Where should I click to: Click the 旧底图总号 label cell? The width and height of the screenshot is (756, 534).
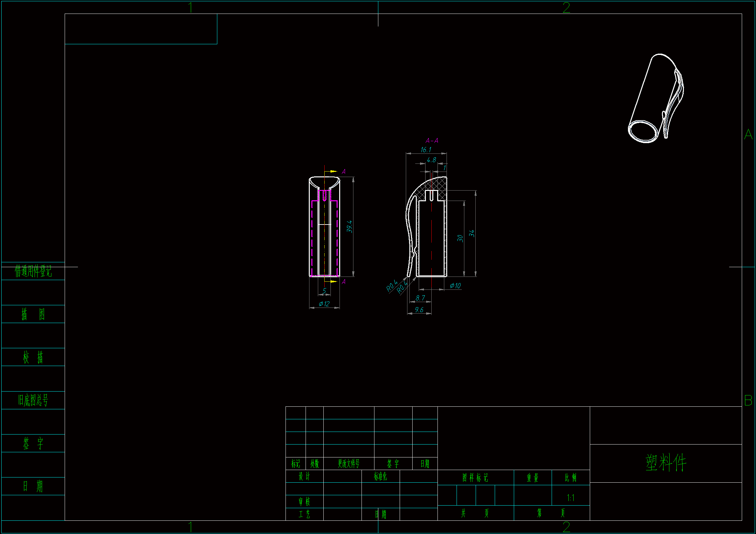[33, 400]
